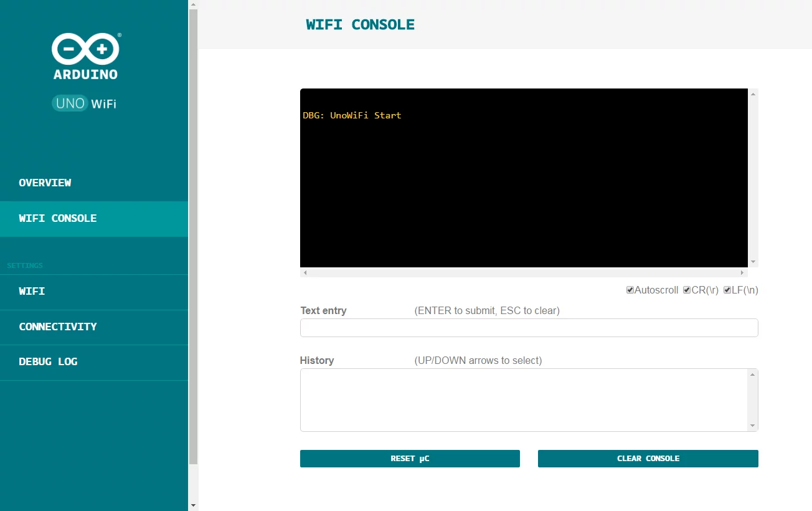Image resolution: width=812 pixels, height=511 pixels.
Task: Click the 'ENTER to submit, ESC to clear' hint
Action: 487,310
